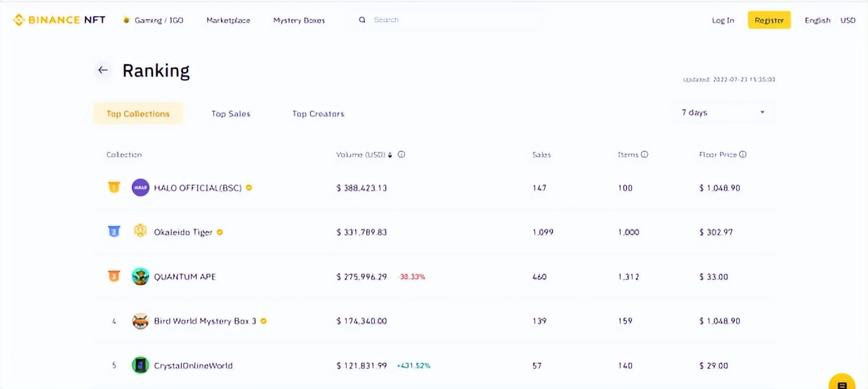The image size is (868, 389).
Task: Click the Log In link
Action: 722,20
